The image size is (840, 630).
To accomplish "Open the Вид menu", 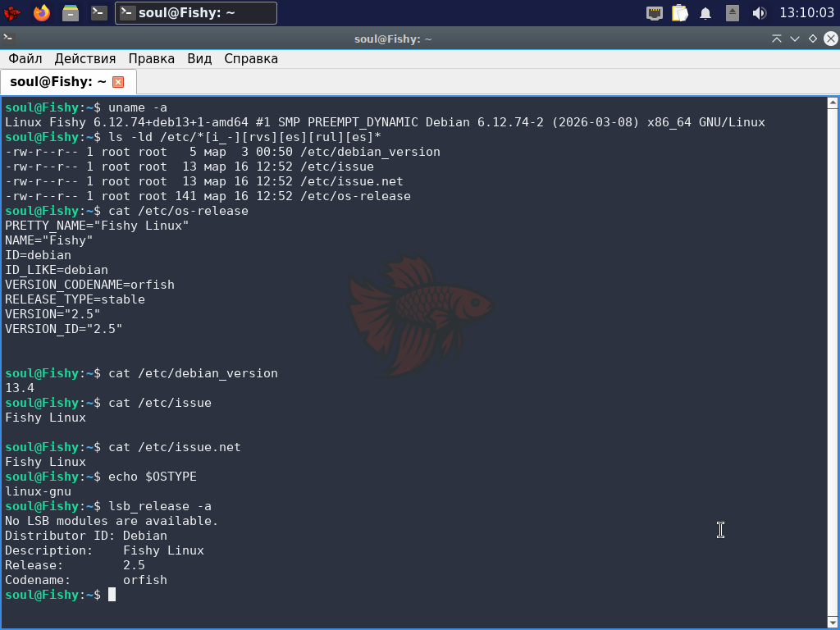I will (199, 59).
